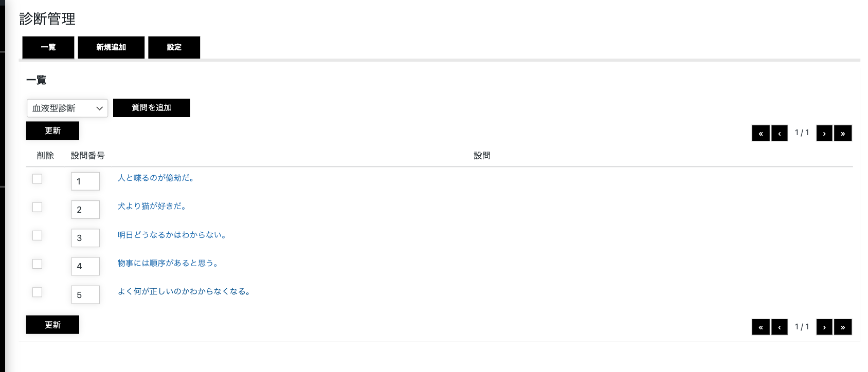
Task: Click bottom next page arrow
Action: point(824,327)
